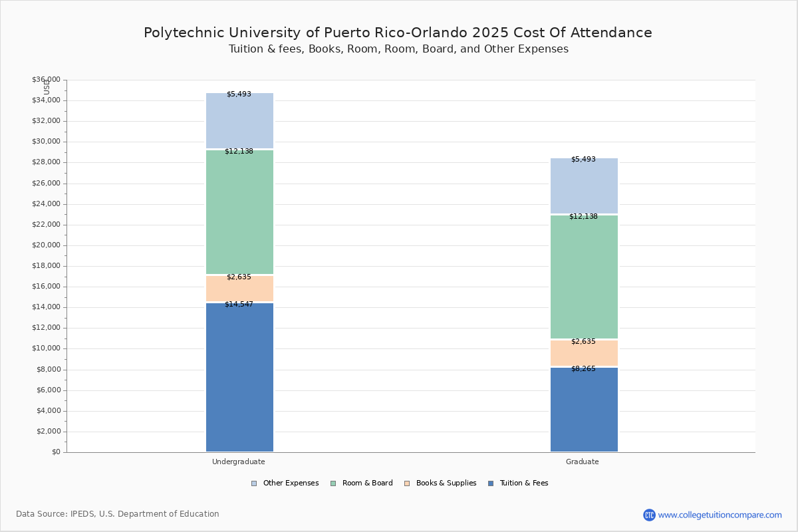Click the CTC logo icon
The height and width of the screenshot is (532, 798).
click(649, 515)
